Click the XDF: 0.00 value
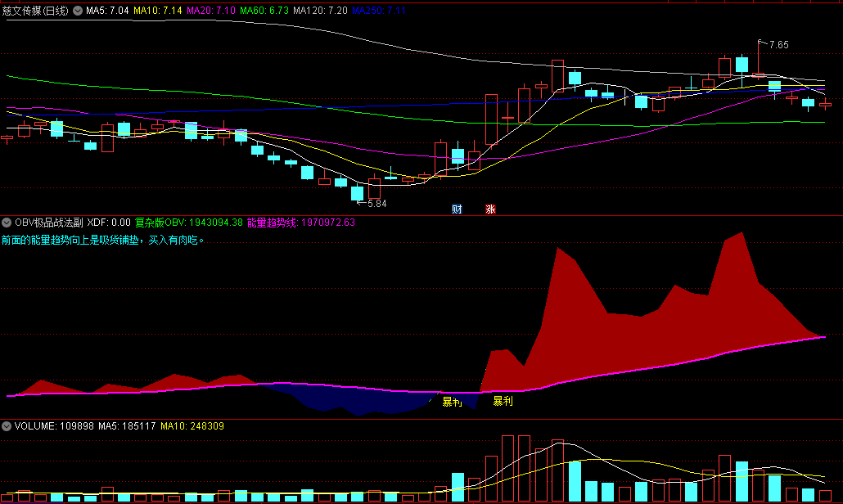The image size is (843, 504). tap(109, 222)
